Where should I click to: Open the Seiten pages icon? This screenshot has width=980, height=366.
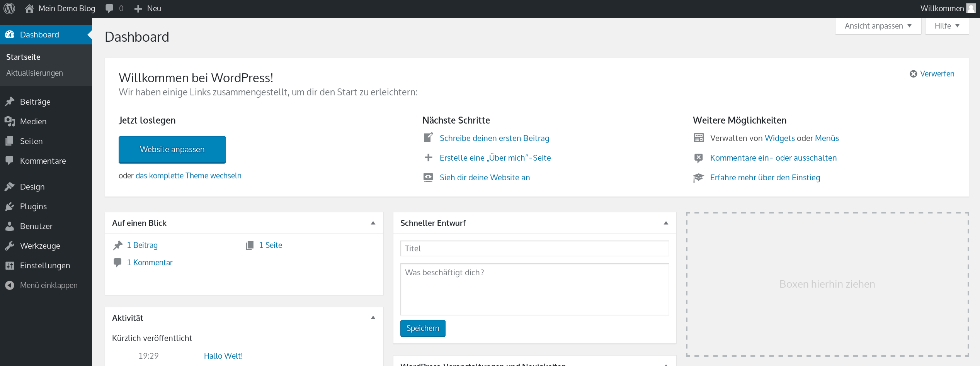[x=10, y=141]
